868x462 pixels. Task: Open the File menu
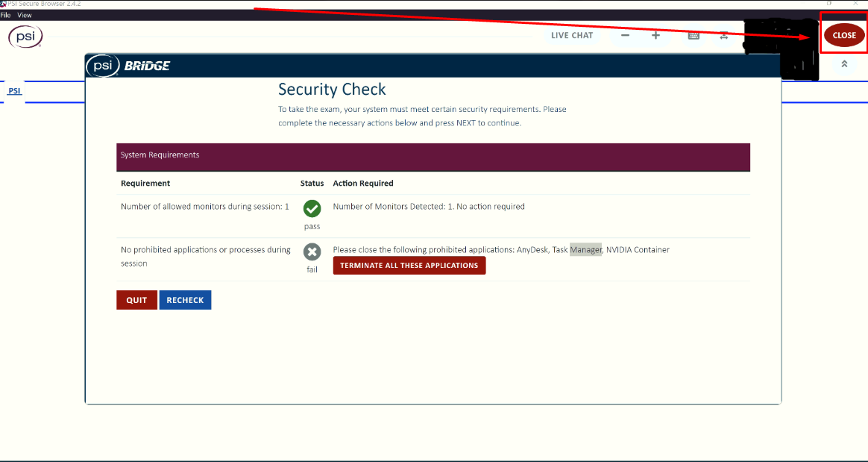tap(5, 15)
